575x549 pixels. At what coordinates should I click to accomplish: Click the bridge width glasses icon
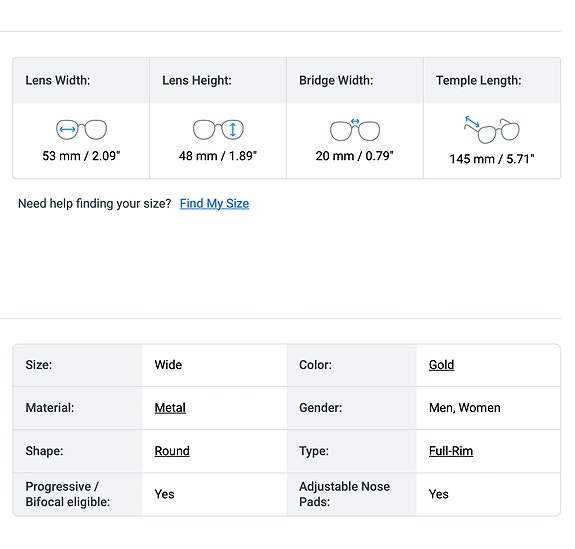click(x=355, y=129)
